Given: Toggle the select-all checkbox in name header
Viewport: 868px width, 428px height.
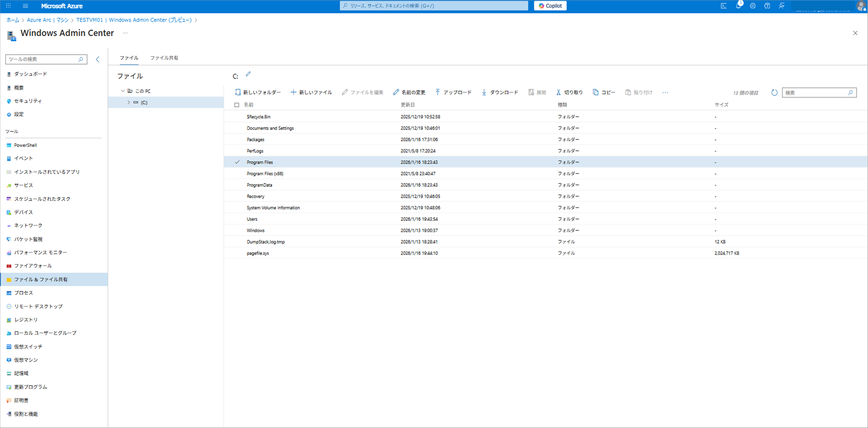Looking at the screenshot, I should click(237, 105).
